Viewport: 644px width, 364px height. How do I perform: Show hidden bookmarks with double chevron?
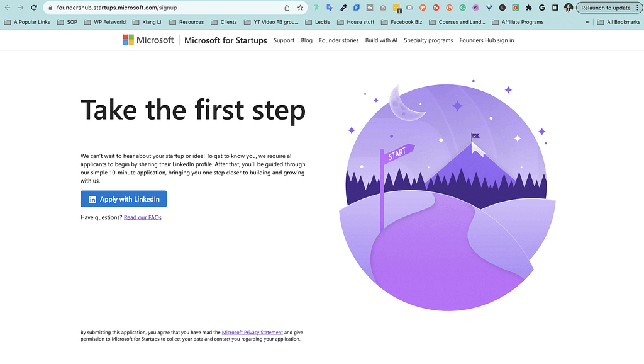[587, 22]
